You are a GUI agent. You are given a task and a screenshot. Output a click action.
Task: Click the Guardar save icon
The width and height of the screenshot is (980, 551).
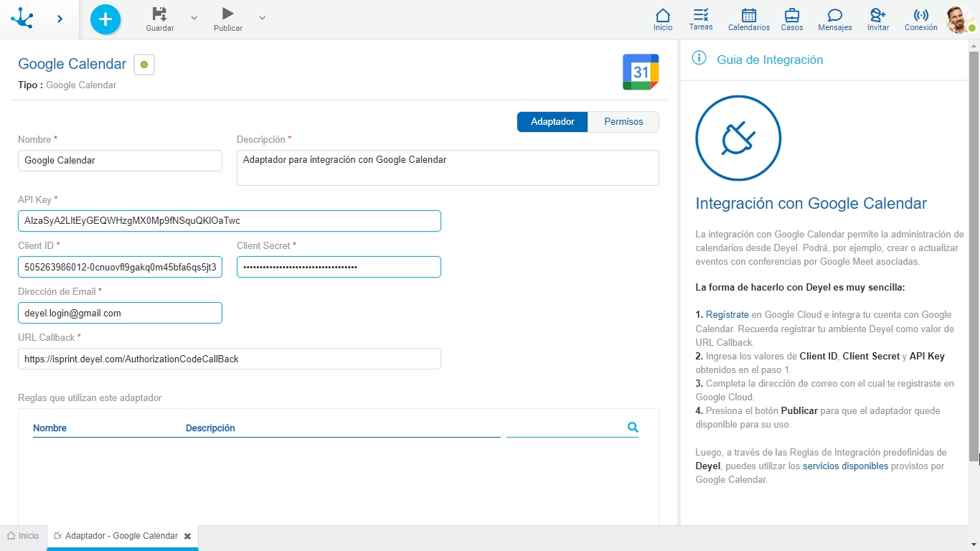(159, 14)
